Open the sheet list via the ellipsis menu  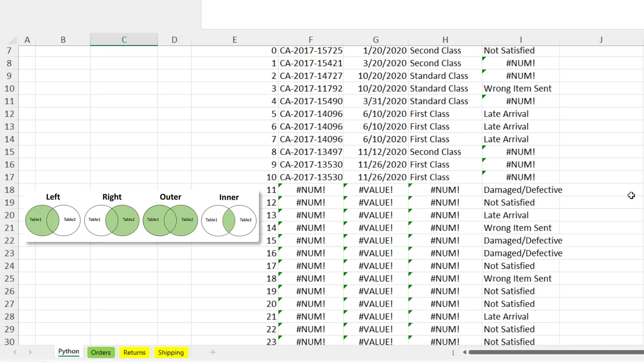(x=453, y=353)
